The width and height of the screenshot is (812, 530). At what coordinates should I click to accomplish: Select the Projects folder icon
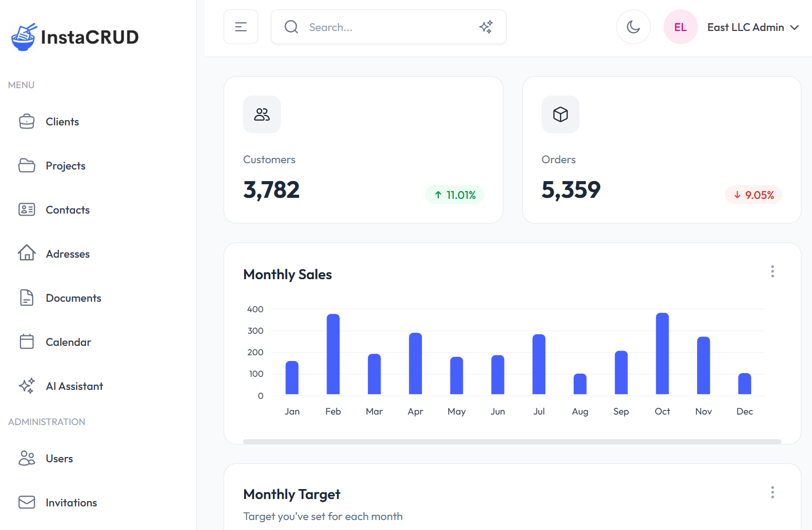(26, 165)
